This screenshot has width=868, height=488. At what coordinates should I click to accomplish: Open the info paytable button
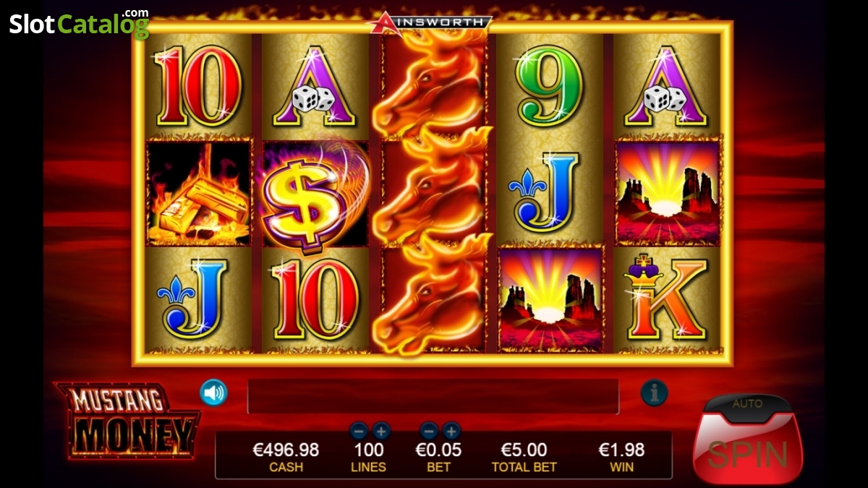[654, 393]
